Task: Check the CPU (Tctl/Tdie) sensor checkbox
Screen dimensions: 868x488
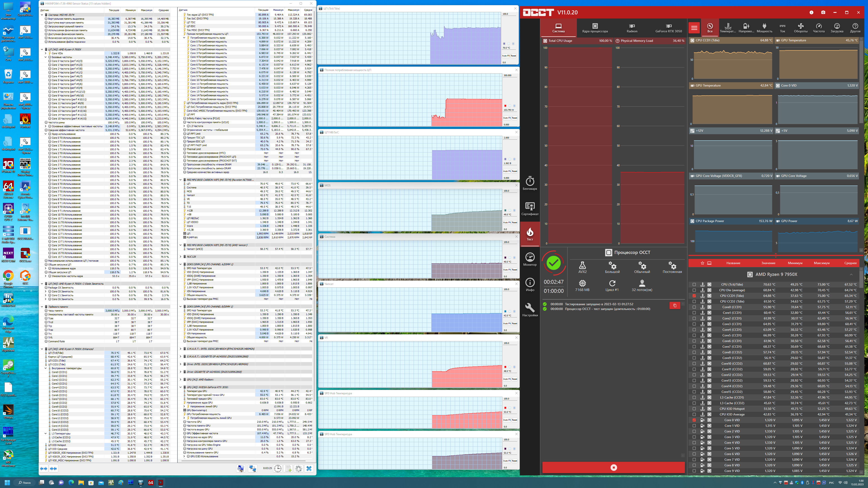Action: click(694, 285)
